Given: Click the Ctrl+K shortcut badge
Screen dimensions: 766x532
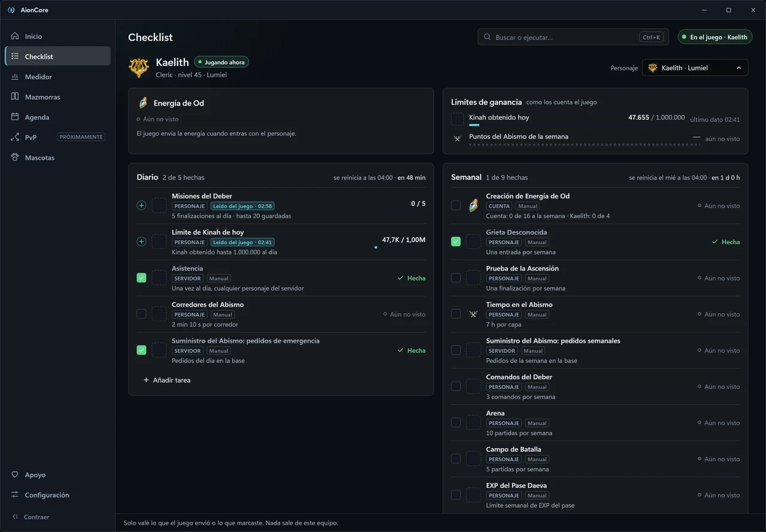Looking at the screenshot, I should 651,37.
